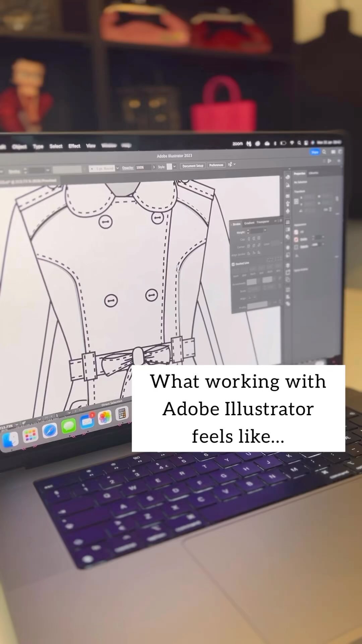Select Align Stroke to Inside option

click(x=254, y=253)
